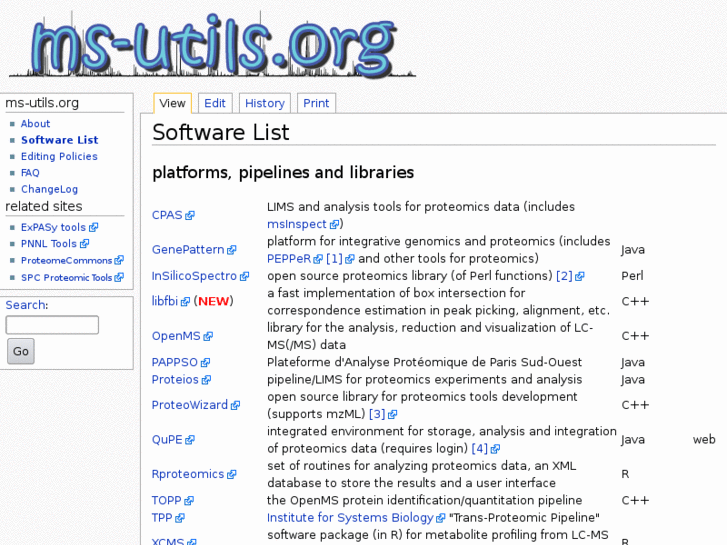727x545 pixels.
Task: Click the external-link icon beside InSilicoSpectro
Action: pos(244,276)
